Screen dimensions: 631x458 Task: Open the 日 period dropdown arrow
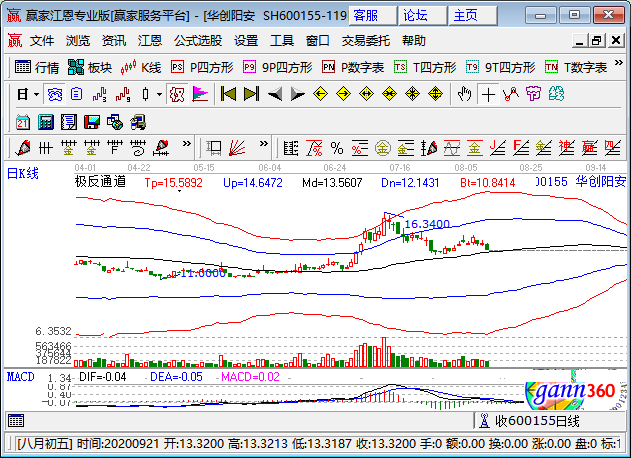(37, 95)
